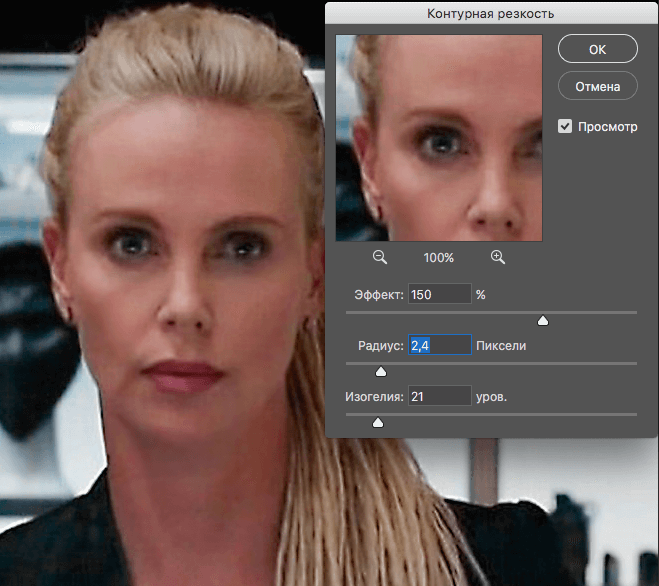Click the Радиус slider handle
This screenshot has height=586, width=659.
click(380, 372)
